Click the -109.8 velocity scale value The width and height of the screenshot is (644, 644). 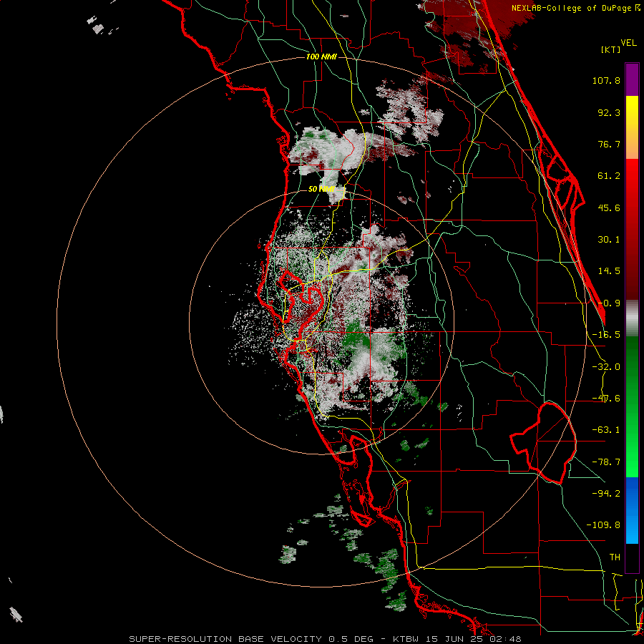604,525
